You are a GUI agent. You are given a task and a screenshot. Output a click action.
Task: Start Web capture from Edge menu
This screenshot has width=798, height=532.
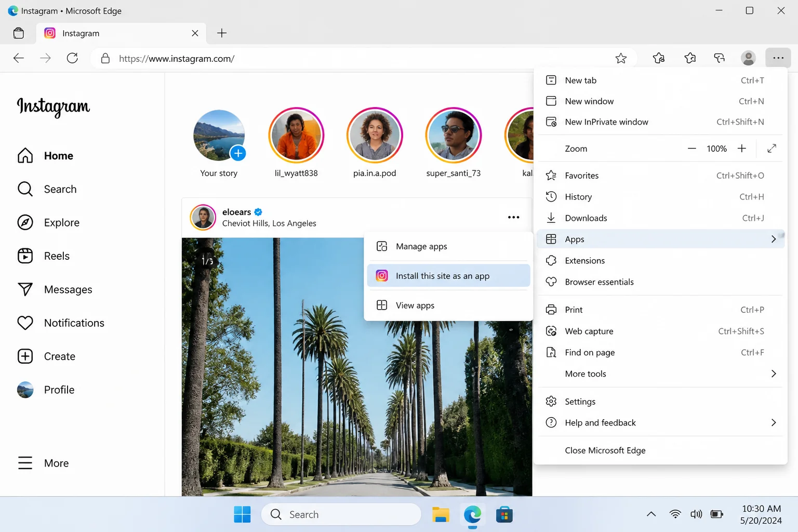pyautogui.click(x=660, y=331)
